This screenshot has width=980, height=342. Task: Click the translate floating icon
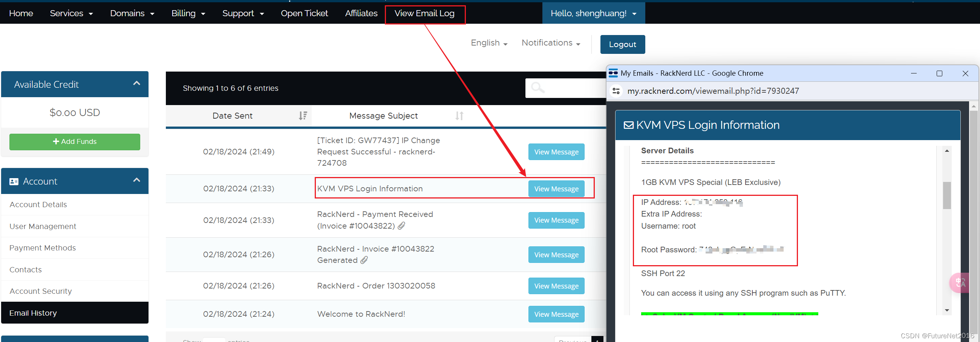(x=960, y=283)
